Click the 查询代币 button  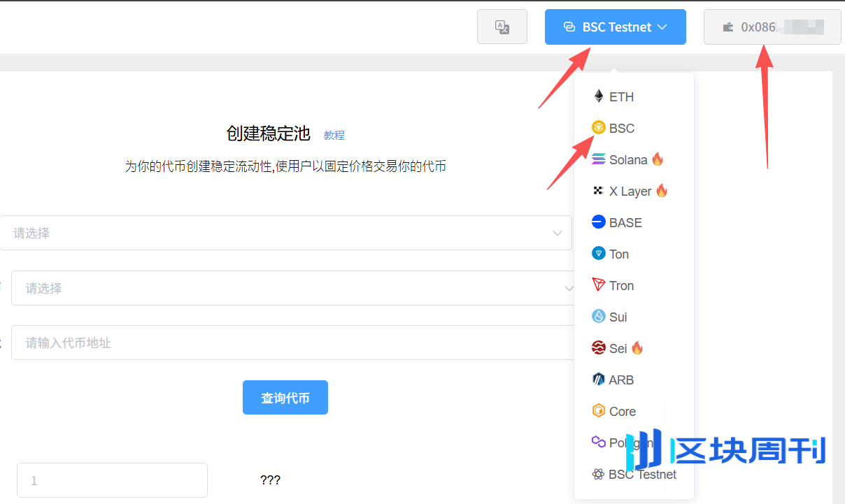click(x=285, y=396)
